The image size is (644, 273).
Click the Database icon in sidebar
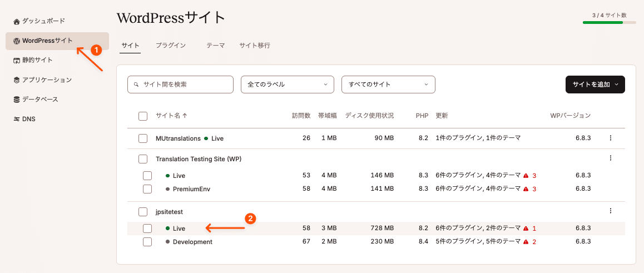tap(17, 100)
